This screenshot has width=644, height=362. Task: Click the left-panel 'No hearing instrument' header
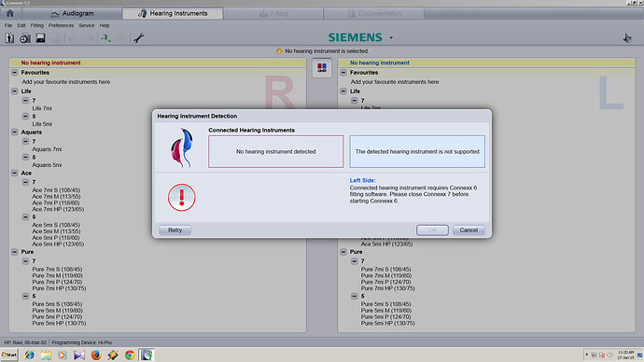pos(50,63)
